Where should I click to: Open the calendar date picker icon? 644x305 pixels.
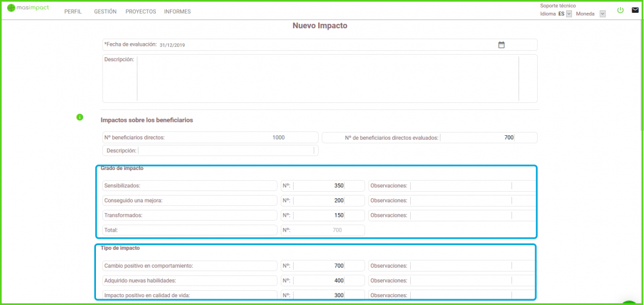(501, 45)
